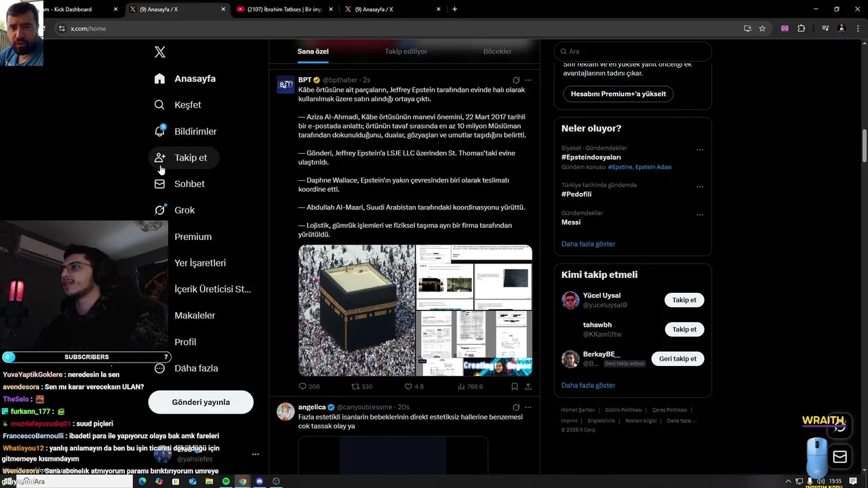Click Gönderi yayınla button
868x488 pixels.
[x=201, y=402]
